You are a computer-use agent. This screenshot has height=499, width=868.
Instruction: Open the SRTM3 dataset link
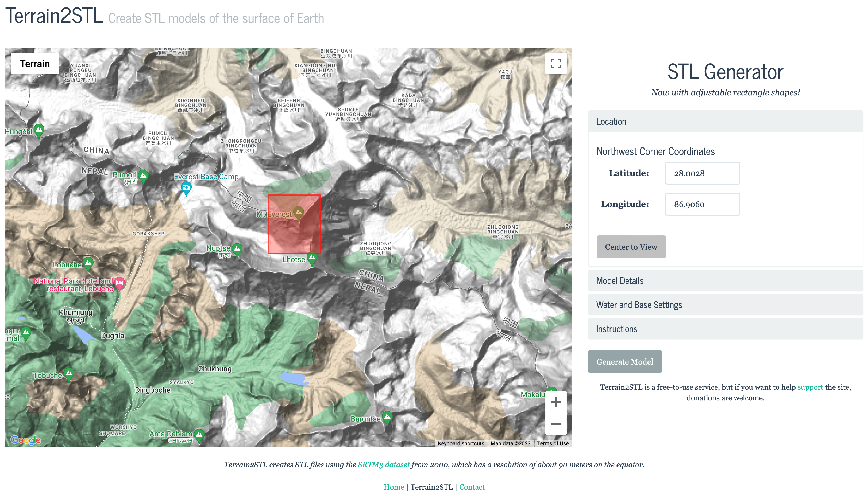(383, 464)
